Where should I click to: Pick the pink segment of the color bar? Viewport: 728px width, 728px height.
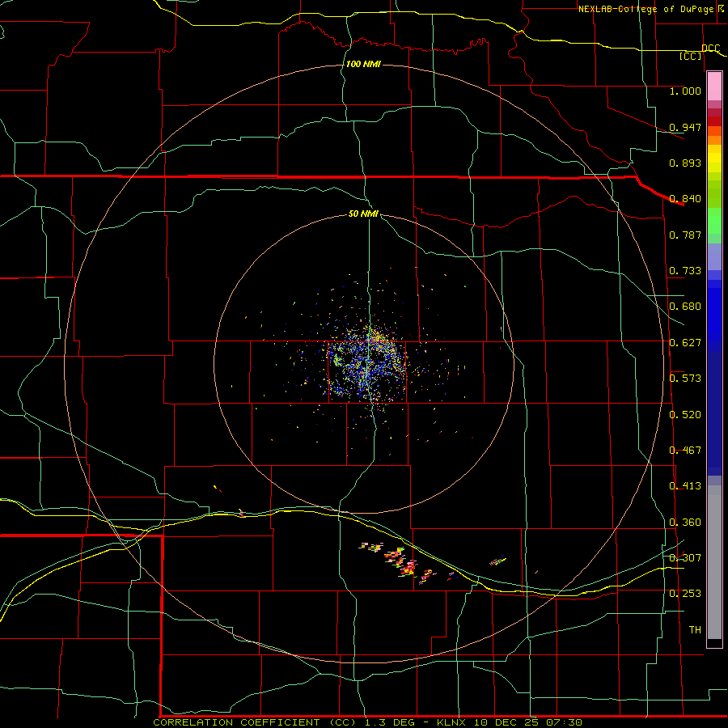pos(714,87)
